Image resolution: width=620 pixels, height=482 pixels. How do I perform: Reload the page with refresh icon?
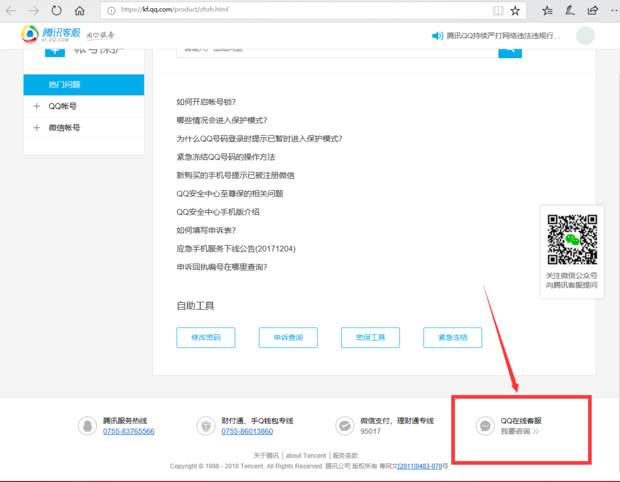[57, 10]
